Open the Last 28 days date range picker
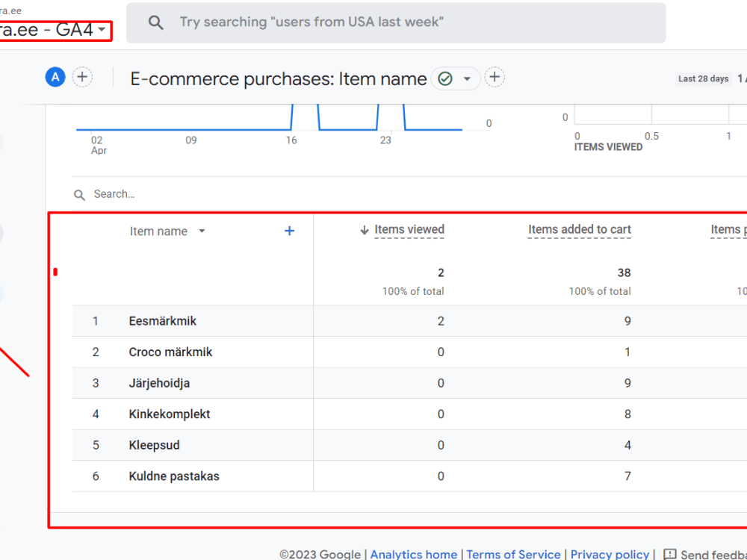This screenshot has height=560, width=747. tap(703, 78)
